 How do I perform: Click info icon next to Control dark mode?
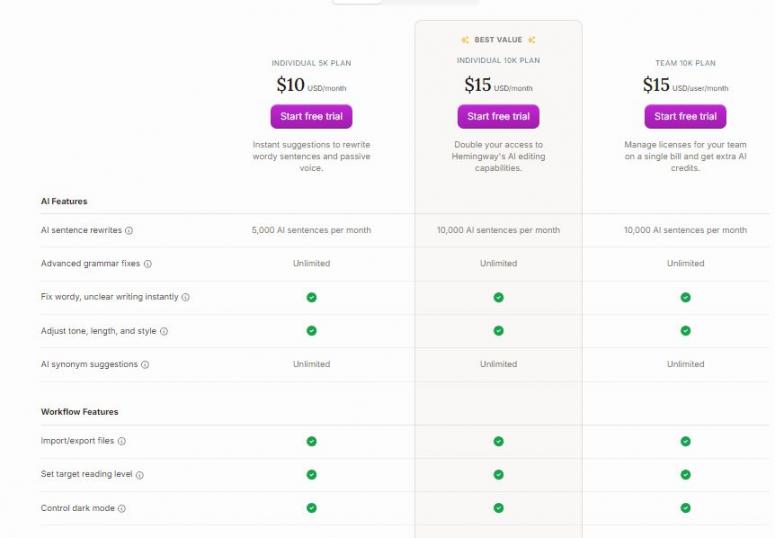[122, 509]
